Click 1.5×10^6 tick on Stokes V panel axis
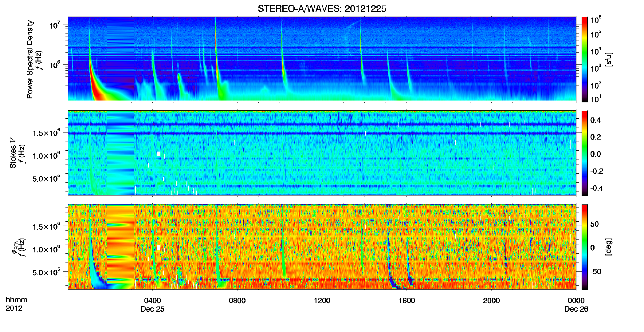The width and height of the screenshot is (644, 332). 46,132
